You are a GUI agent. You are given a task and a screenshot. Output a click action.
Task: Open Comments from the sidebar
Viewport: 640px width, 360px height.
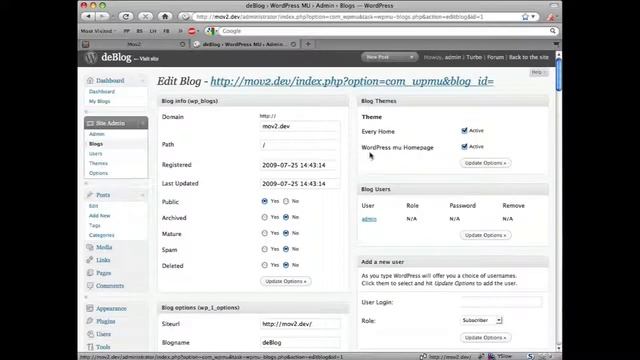tap(110, 286)
